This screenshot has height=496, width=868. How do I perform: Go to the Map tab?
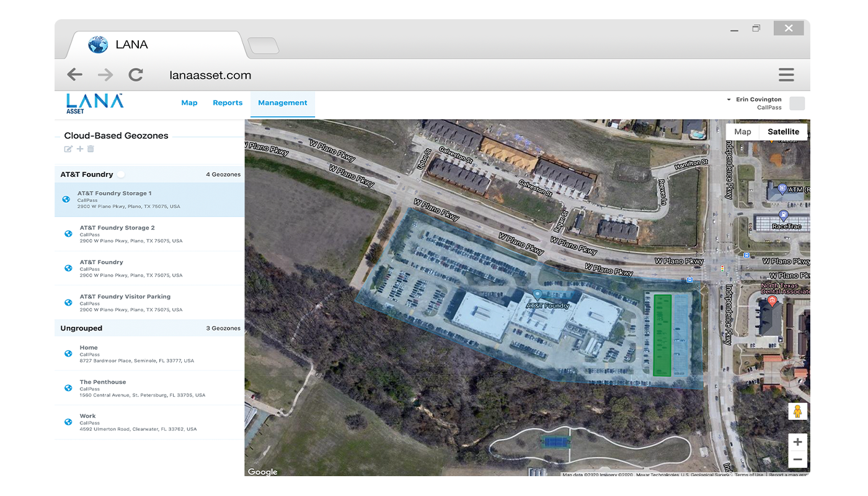[189, 103]
